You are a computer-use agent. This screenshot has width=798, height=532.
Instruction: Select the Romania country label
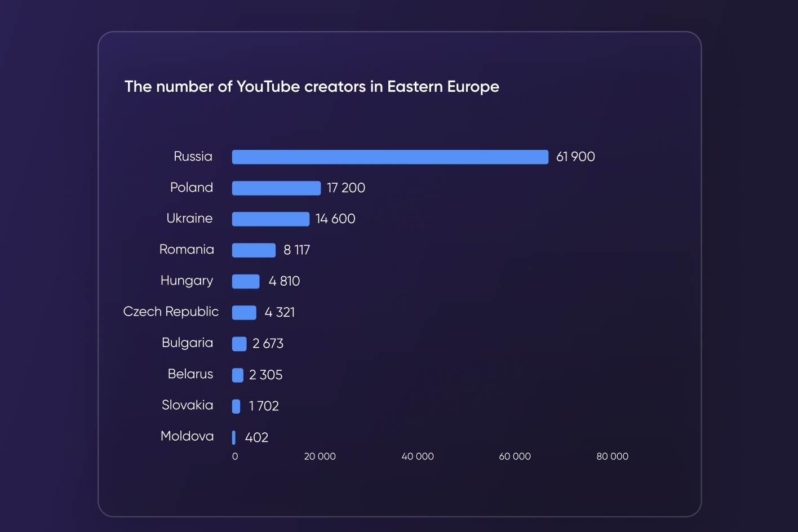tap(187, 249)
